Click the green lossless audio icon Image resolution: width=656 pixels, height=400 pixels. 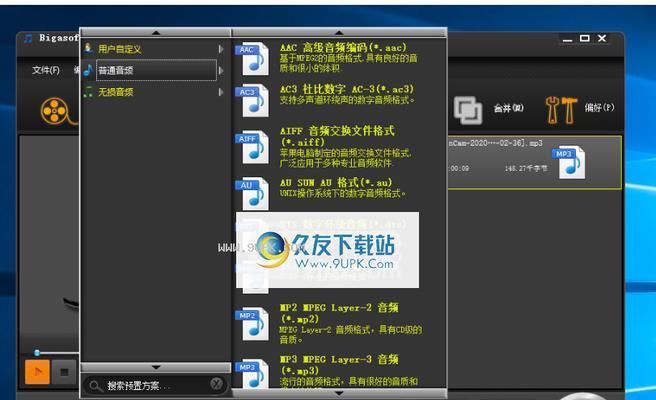[88, 92]
